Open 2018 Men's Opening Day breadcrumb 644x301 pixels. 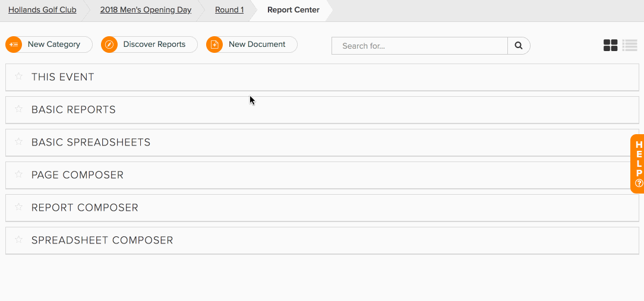[146, 10]
